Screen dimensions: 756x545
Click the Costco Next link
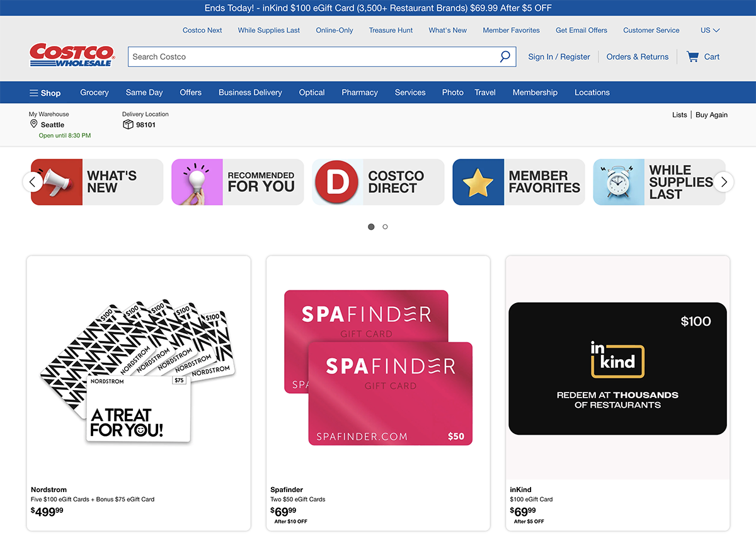point(202,30)
